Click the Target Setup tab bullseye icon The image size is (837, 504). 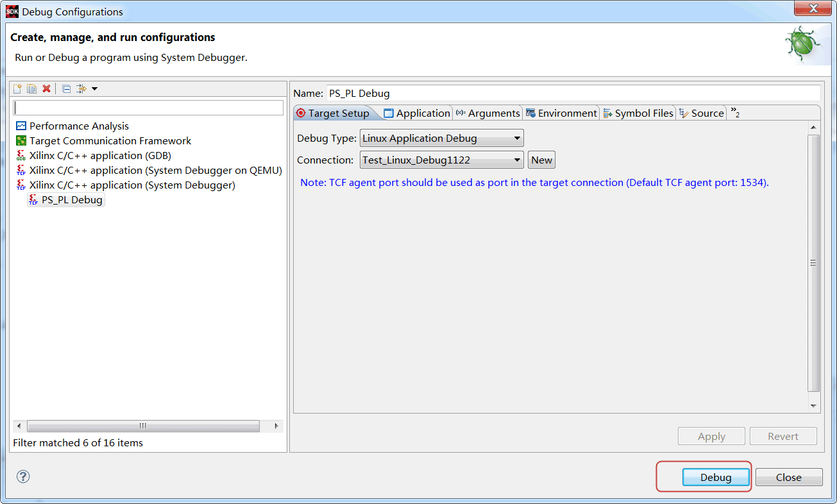(301, 112)
